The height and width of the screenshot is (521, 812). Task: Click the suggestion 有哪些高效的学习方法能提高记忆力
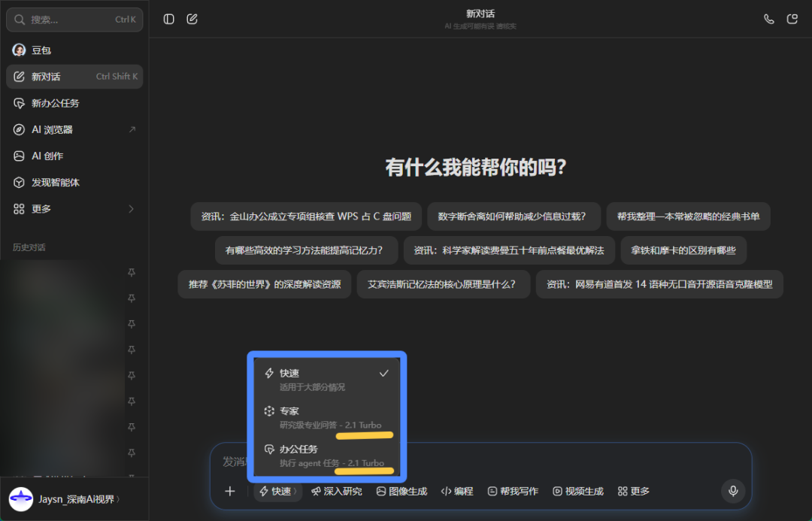(x=307, y=250)
